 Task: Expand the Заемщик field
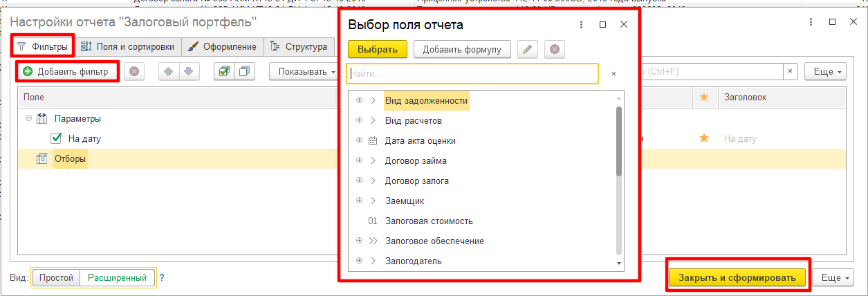pos(359,201)
